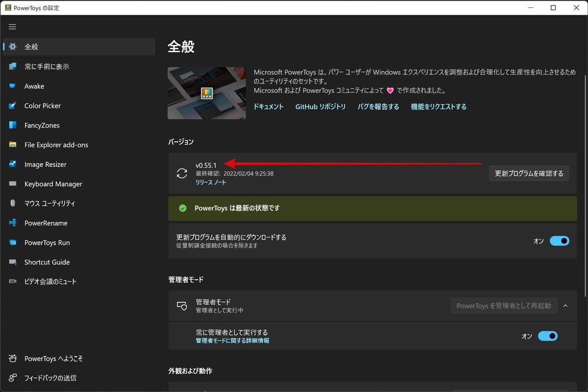The width and height of the screenshot is (588, 392).
Task: Open the バグを報告する link
Action: point(378,107)
